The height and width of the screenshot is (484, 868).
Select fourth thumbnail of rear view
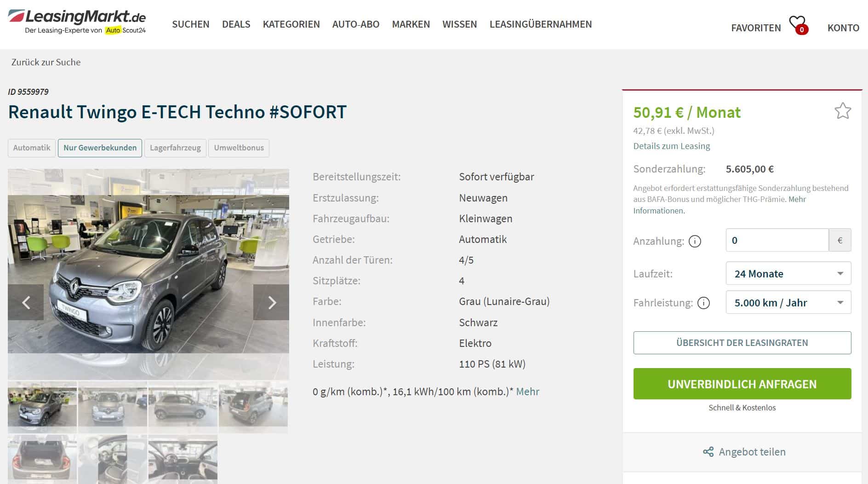click(253, 407)
